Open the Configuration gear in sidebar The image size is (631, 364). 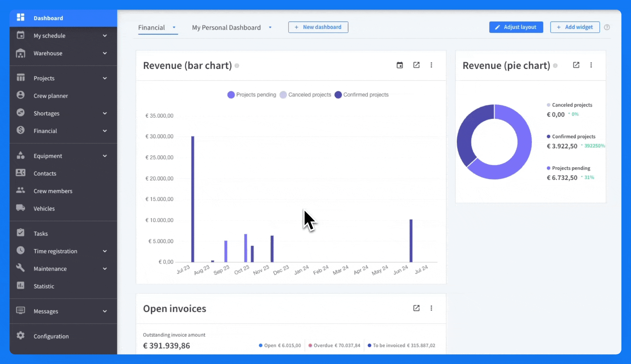pyautogui.click(x=21, y=336)
